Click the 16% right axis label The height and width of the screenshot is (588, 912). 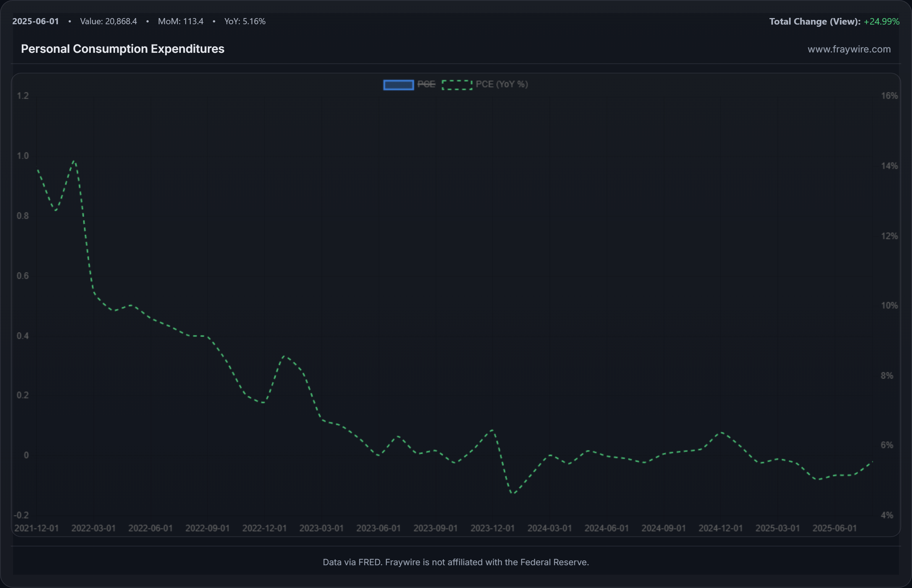point(889,96)
